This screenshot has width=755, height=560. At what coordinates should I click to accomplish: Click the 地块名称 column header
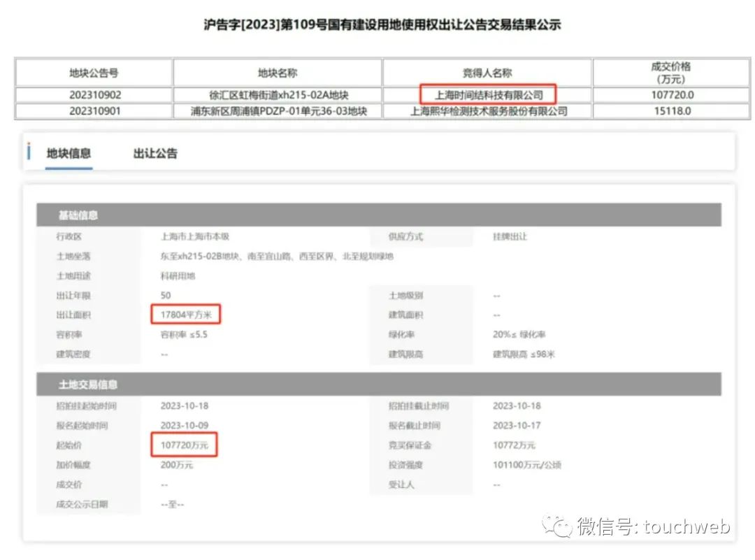[x=278, y=73]
